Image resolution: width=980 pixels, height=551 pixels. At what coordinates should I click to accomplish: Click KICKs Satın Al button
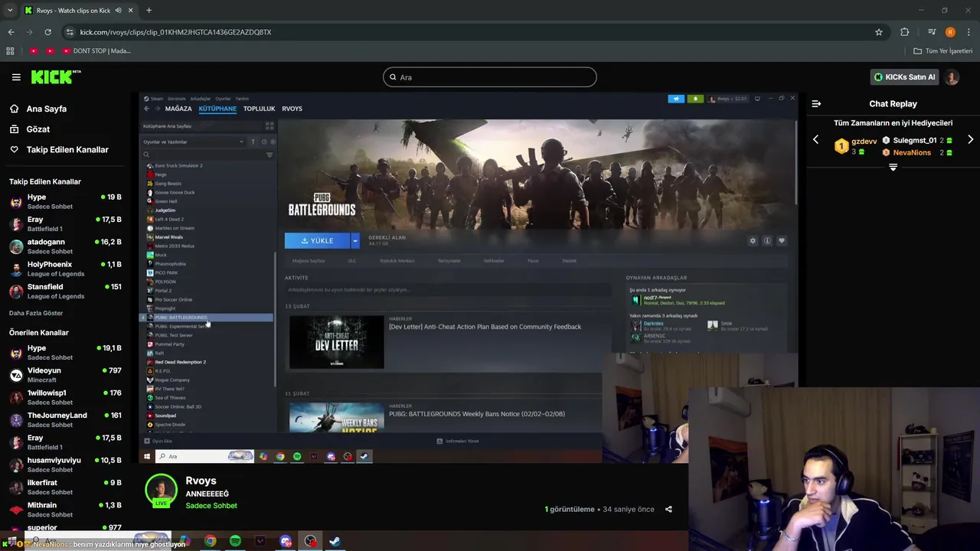[x=904, y=77]
